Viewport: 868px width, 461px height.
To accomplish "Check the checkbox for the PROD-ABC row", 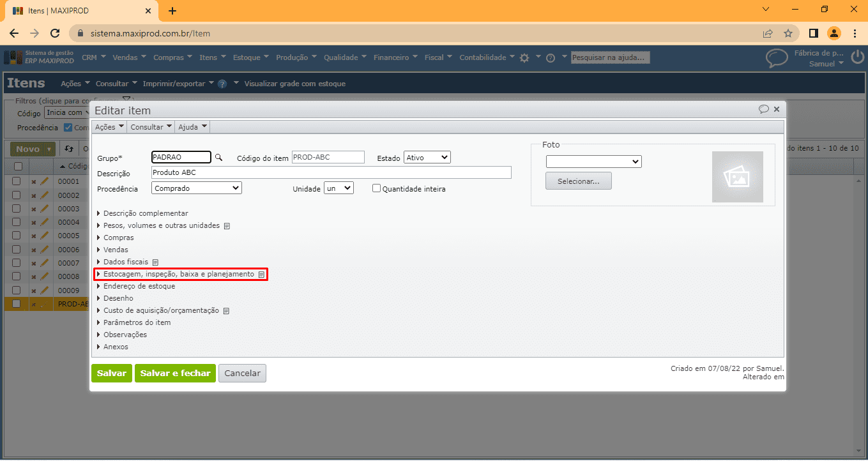I will coord(17,304).
